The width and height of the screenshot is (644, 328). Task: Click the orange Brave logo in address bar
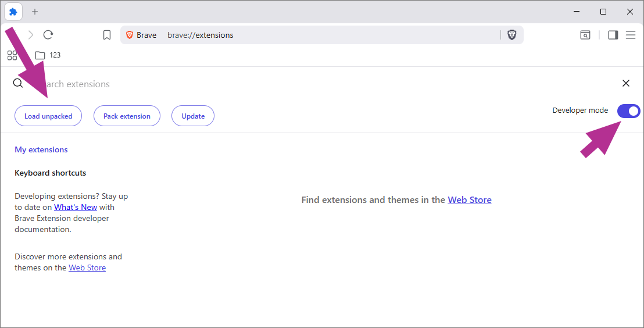tap(130, 35)
